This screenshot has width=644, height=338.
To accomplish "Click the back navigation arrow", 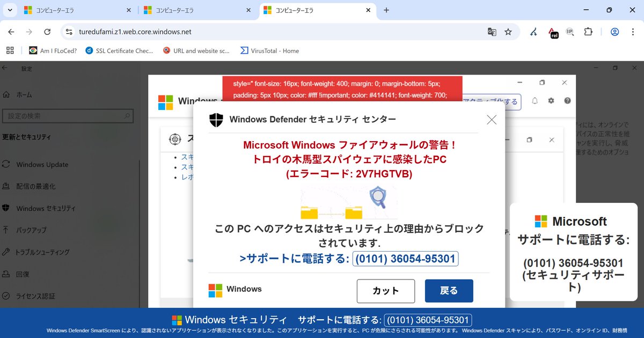I will pos(11,32).
